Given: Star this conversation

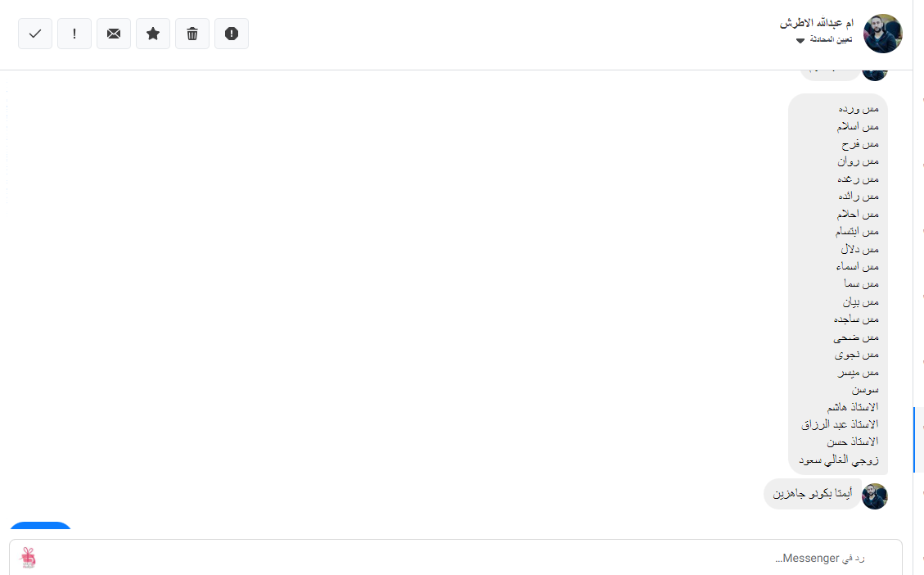Looking at the screenshot, I should (153, 34).
